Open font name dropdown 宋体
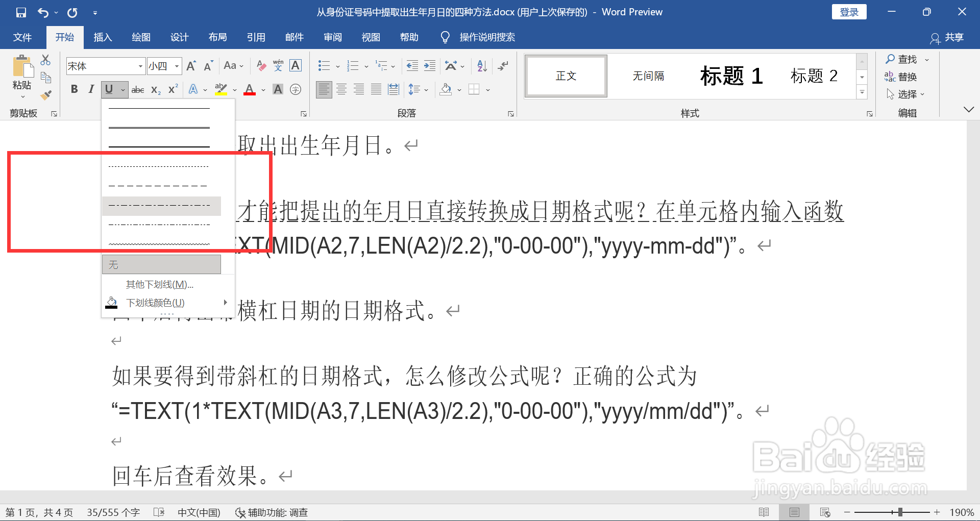980x521 pixels. point(140,66)
